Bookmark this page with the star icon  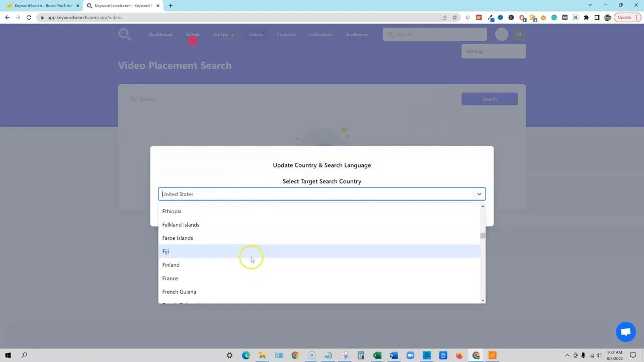tap(455, 18)
